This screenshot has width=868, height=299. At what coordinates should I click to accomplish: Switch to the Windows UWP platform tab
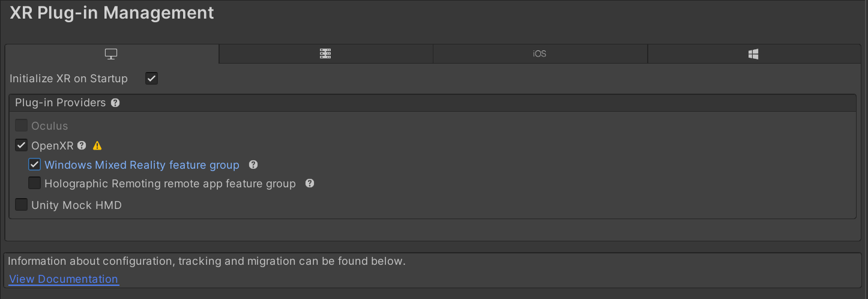click(755, 54)
